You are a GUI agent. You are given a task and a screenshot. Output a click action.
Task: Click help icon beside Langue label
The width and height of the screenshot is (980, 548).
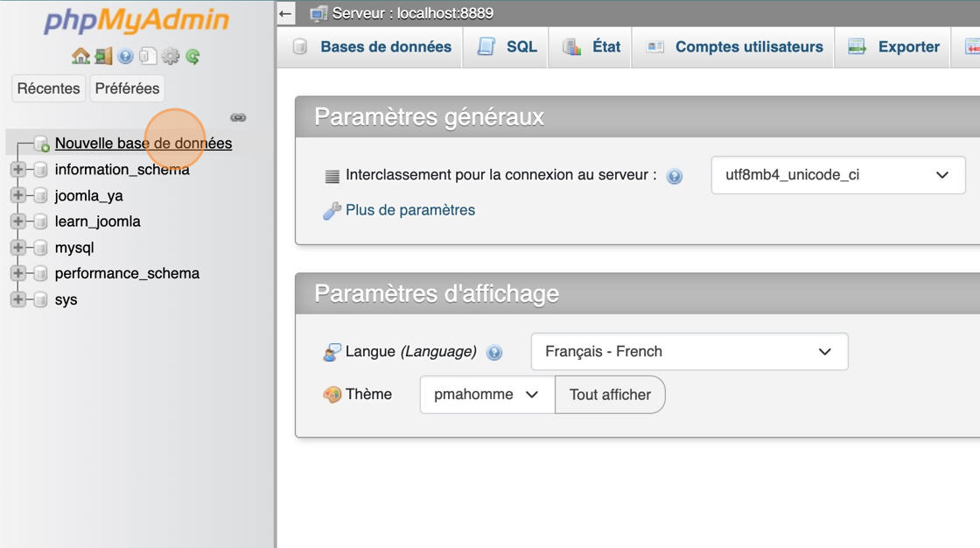coord(494,353)
